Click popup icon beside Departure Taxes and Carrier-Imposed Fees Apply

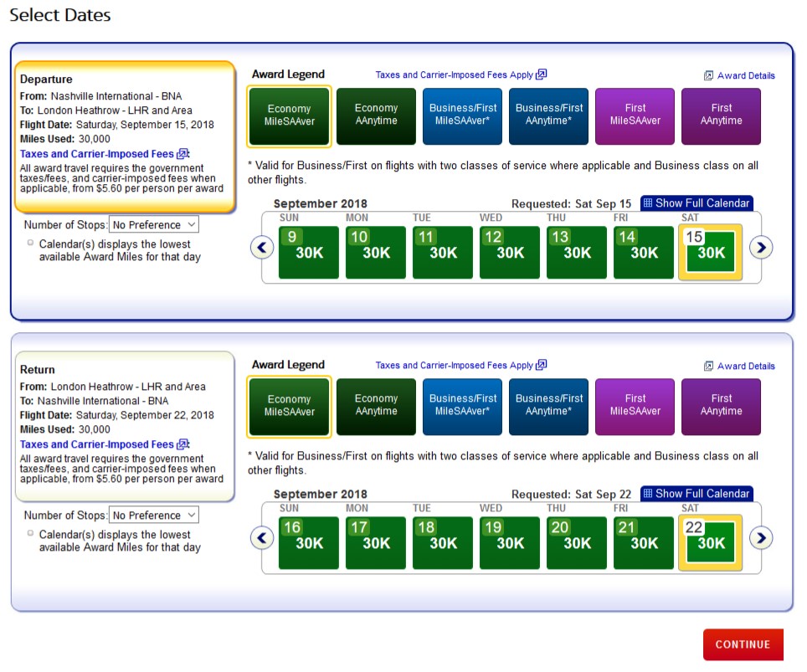[542, 74]
